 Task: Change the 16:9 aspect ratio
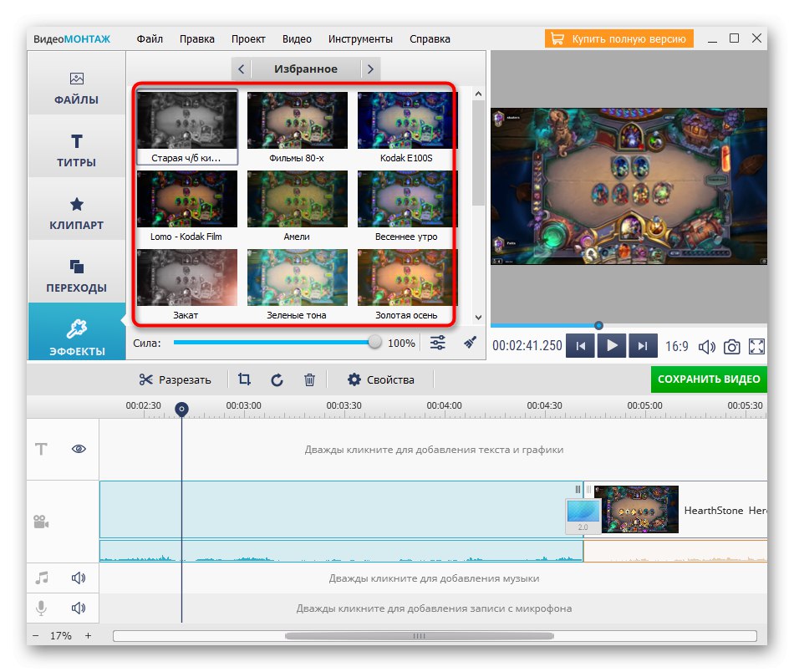676,346
